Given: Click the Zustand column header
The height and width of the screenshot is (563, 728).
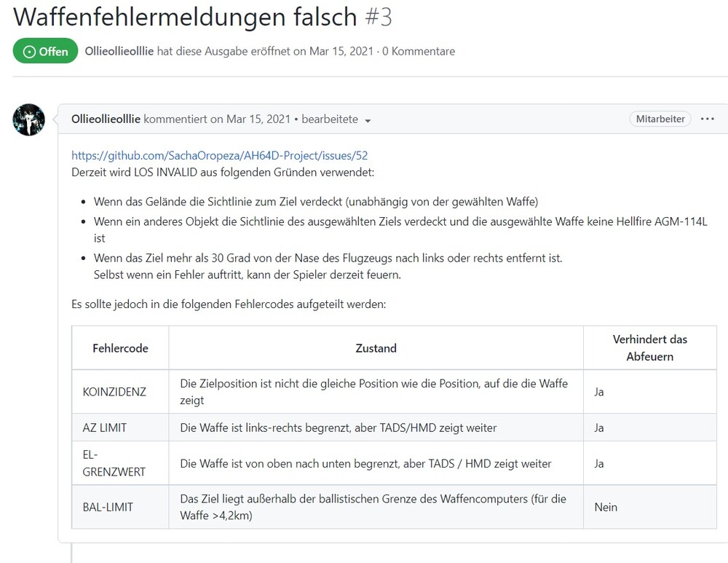Looking at the screenshot, I should tap(376, 348).
